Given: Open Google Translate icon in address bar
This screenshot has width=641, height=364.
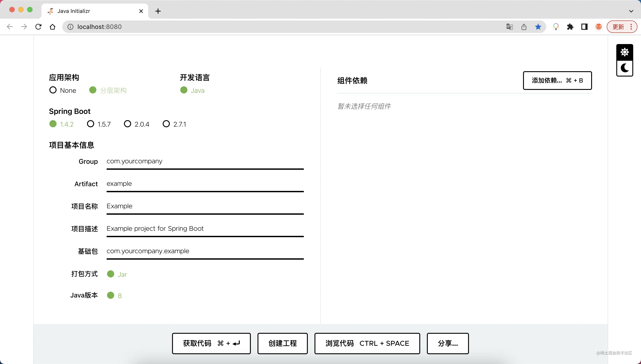Looking at the screenshot, I should tap(509, 27).
